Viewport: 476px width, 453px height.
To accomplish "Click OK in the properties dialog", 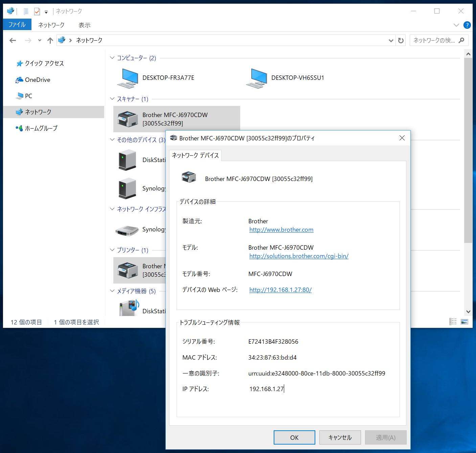I will 294,437.
